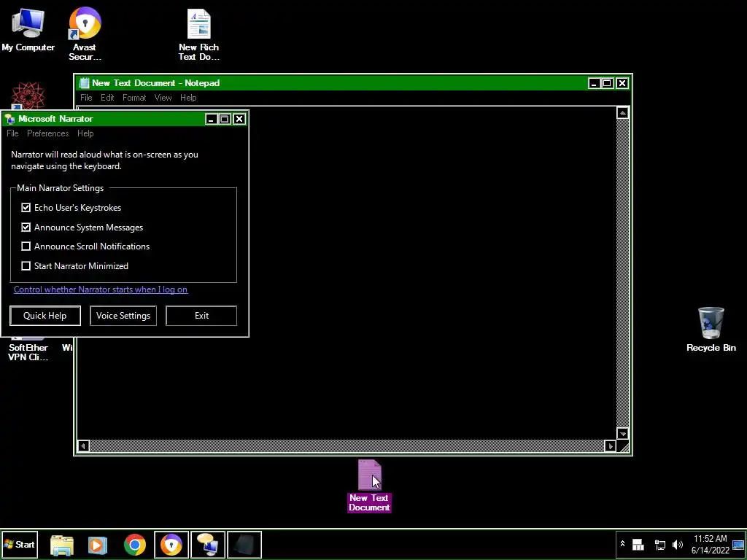Open Notepad File menu
The image size is (747, 560).
pyautogui.click(x=86, y=98)
